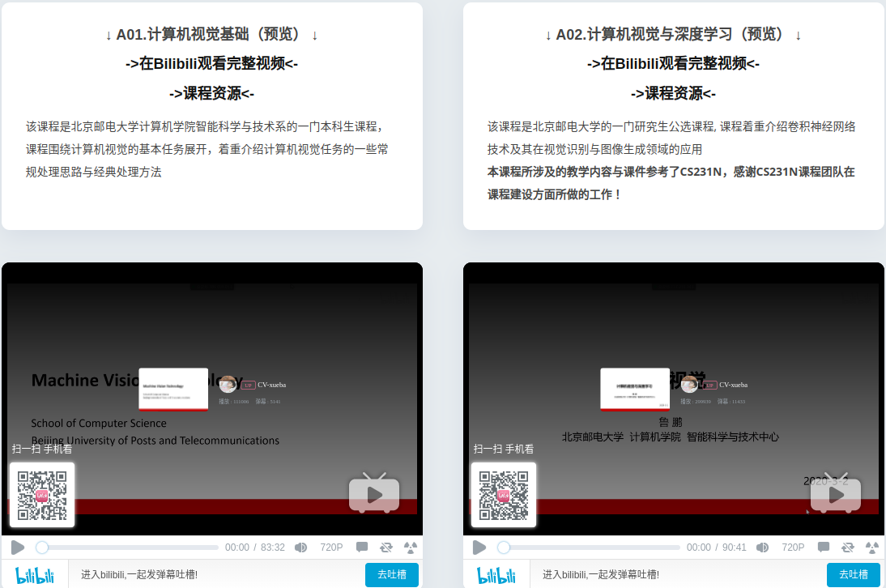This screenshot has height=588, width=886.
Task: Open 课程资源 link under A02 course
Action: tap(674, 93)
